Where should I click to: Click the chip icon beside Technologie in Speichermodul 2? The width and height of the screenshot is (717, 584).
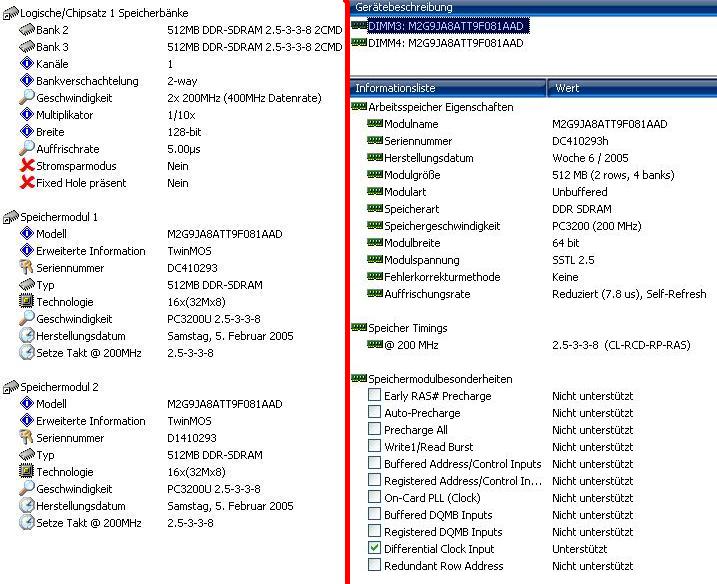point(27,471)
